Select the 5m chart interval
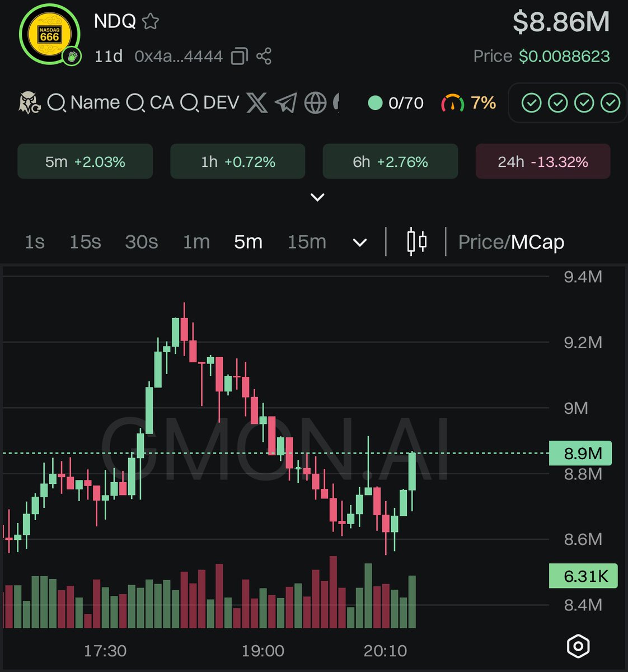 pyautogui.click(x=248, y=242)
